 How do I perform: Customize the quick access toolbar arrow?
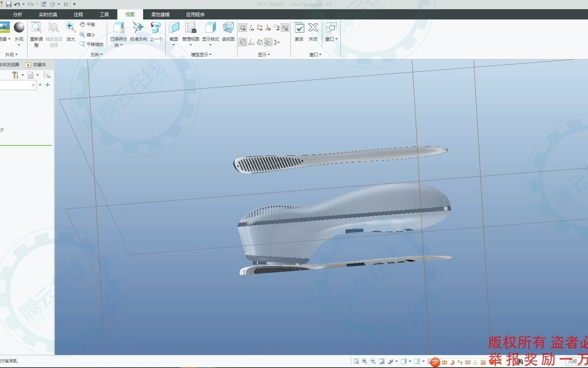pos(74,5)
